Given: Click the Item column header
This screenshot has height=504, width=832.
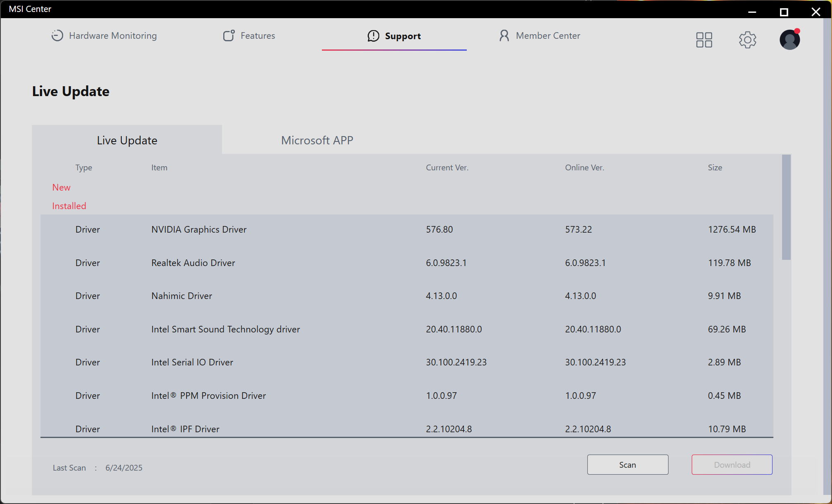Looking at the screenshot, I should pos(159,168).
